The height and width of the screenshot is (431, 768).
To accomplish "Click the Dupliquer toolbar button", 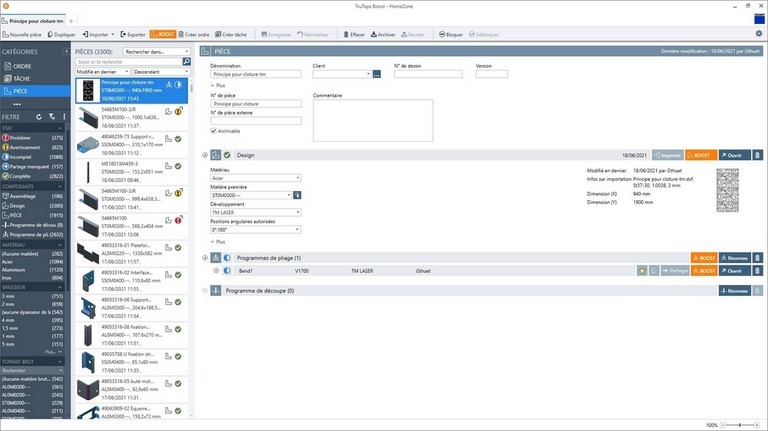I will click(x=61, y=34).
